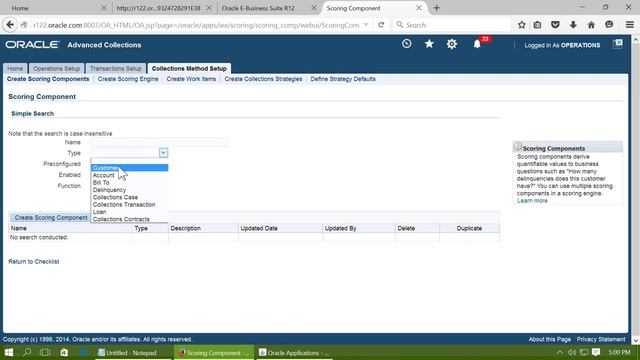Open Firefox hamburger menu
The height and width of the screenshot is (360, 640).
click(629, 25)
